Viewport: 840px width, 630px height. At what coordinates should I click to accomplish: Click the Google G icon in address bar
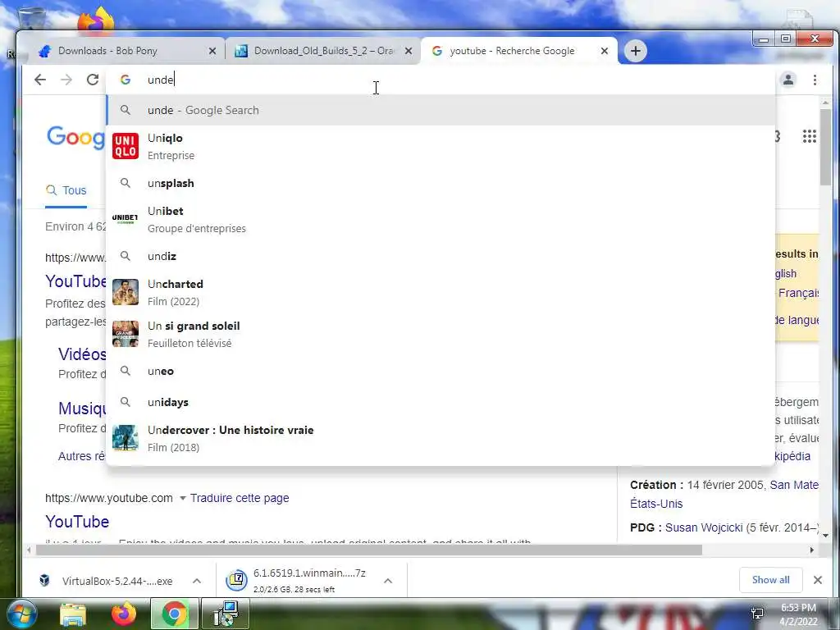126,80
